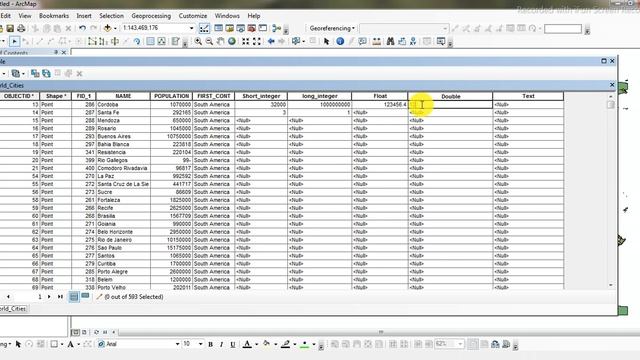The width and height of the screenshot is (640, 360).
Task: Show all records view button
Action: click(x=73, y=296)
